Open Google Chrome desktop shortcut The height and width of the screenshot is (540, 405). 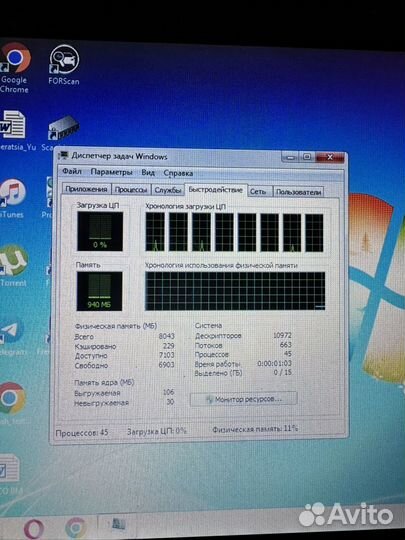pos(14,68)
